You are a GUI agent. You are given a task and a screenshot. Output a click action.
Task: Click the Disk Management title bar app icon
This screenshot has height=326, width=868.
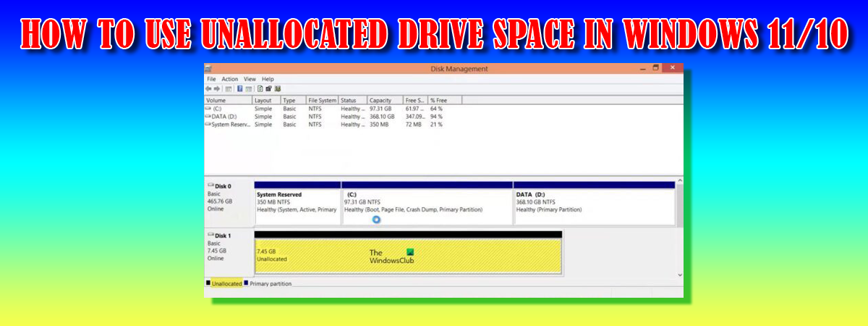[207, 69]
